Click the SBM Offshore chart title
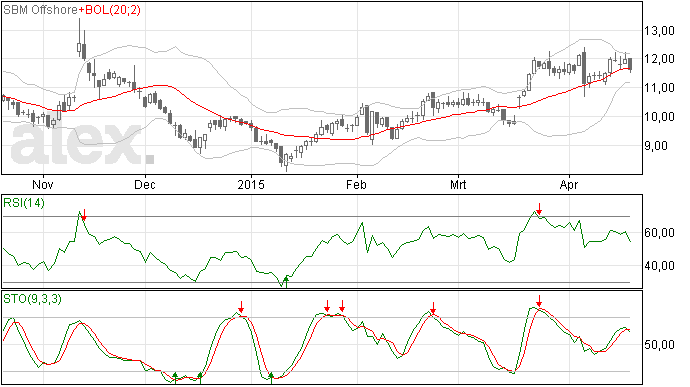 coord(40,10)
